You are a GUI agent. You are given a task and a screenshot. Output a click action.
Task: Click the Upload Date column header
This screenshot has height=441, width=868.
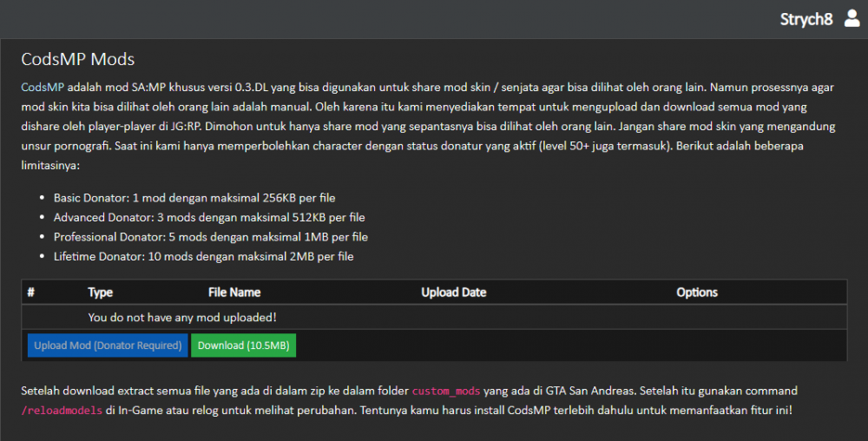[x=454, y=293]
